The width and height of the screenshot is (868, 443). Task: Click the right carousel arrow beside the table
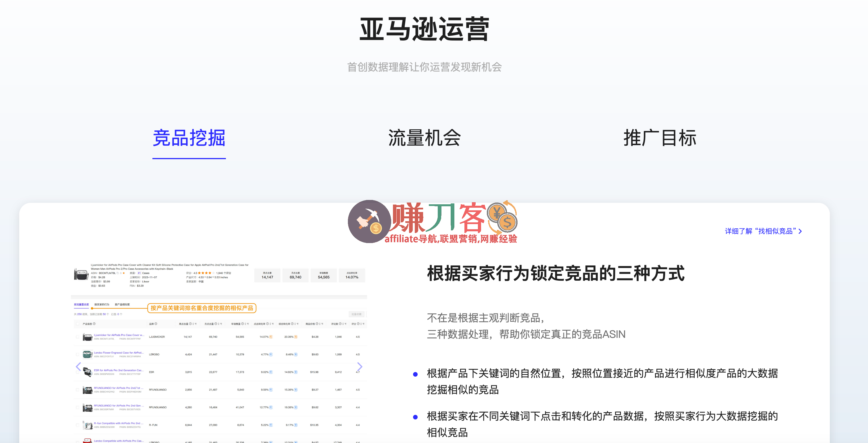pos(360,367)
